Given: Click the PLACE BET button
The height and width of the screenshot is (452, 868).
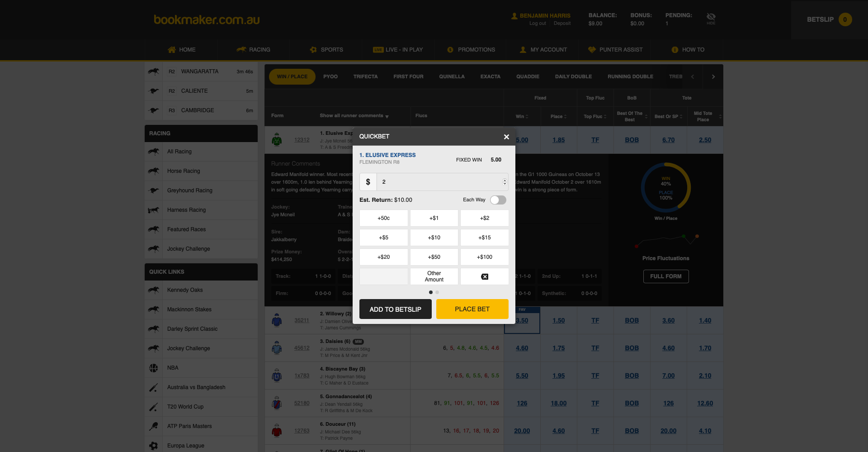Looking at the screenshot, I should [x=472, y=309].
